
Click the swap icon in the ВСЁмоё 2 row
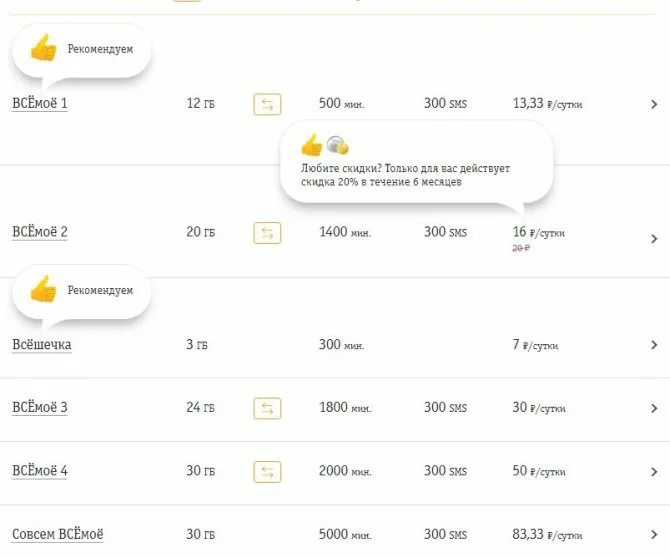267,233
